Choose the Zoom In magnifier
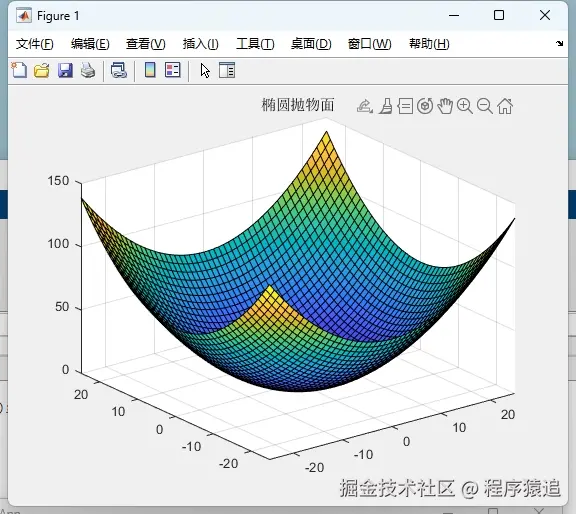This screenshot has width=576, height=514. pyautogui.click(x=465, y=106)
